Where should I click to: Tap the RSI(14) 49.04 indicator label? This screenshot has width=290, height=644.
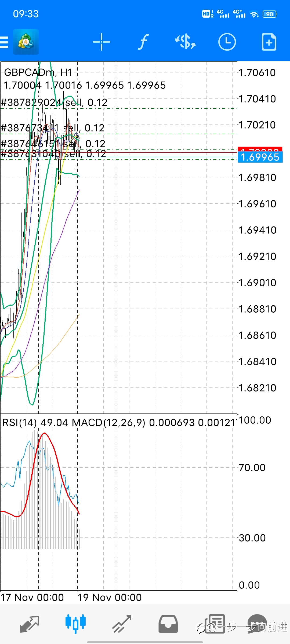(35, 423)
